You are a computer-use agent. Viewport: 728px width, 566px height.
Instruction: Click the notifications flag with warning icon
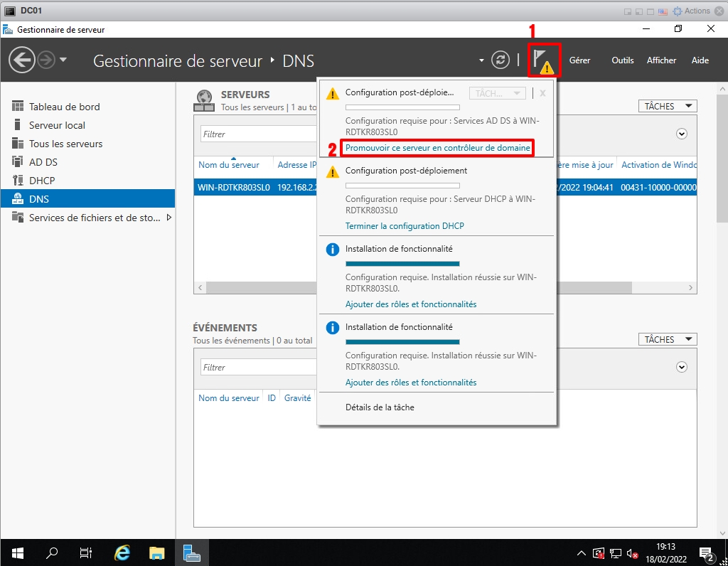[x=543, y=60]
